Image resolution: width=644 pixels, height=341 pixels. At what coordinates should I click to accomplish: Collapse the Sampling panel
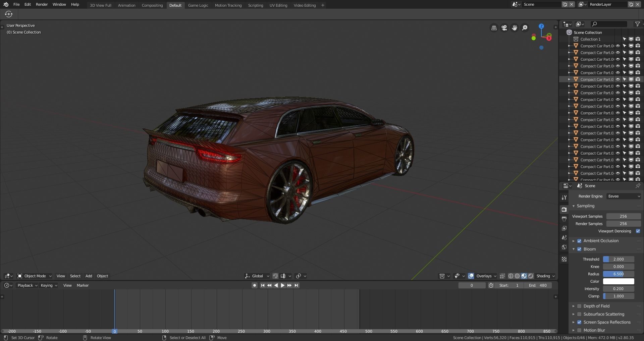[x=574, y=206]
